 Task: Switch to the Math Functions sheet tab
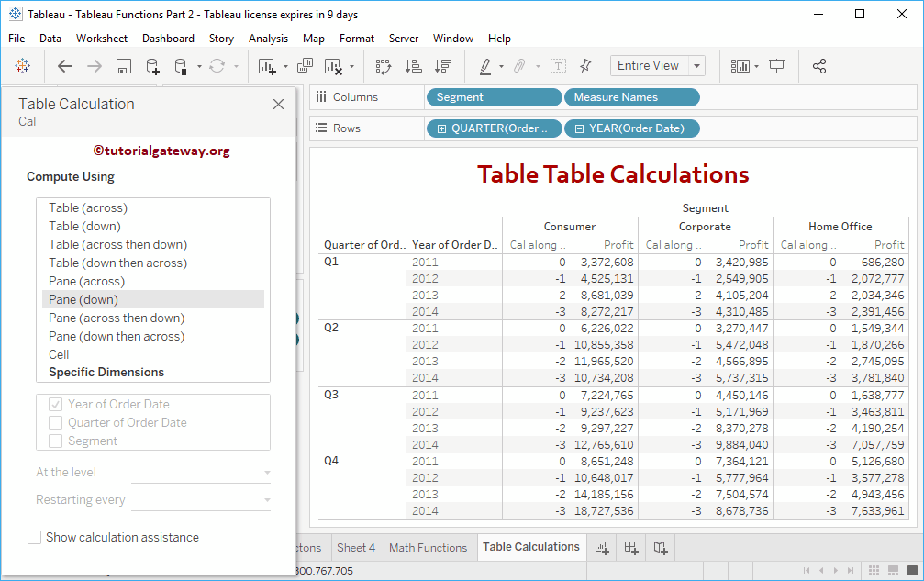(x=428, y=548)
